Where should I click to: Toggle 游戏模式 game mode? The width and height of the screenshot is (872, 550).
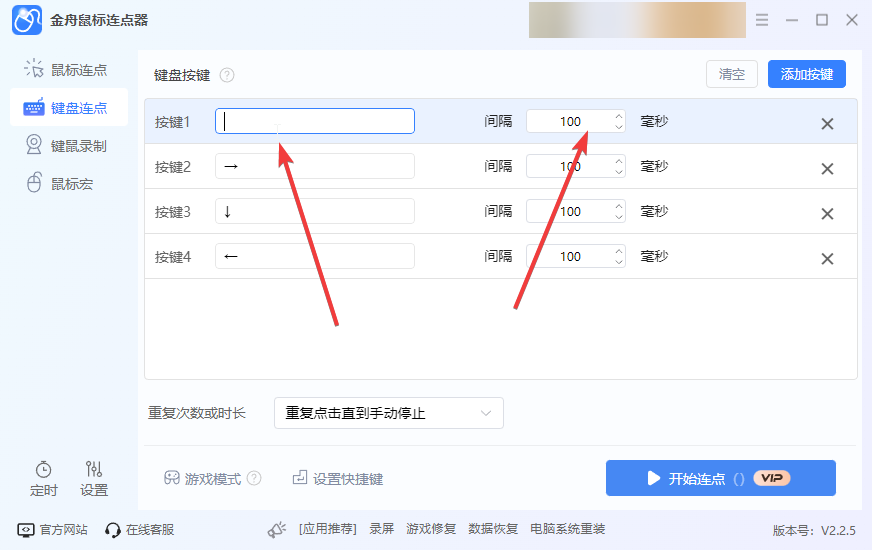click(203, 478)
